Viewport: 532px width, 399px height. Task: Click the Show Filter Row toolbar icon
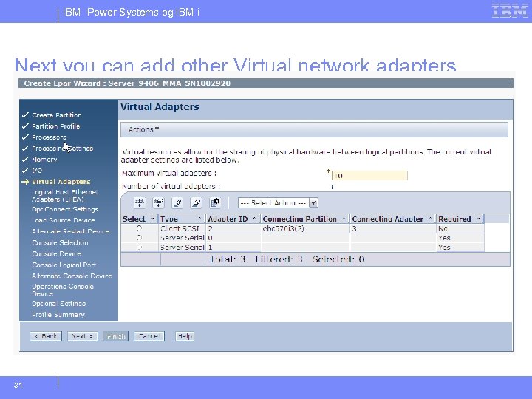[x=140, y=202]
